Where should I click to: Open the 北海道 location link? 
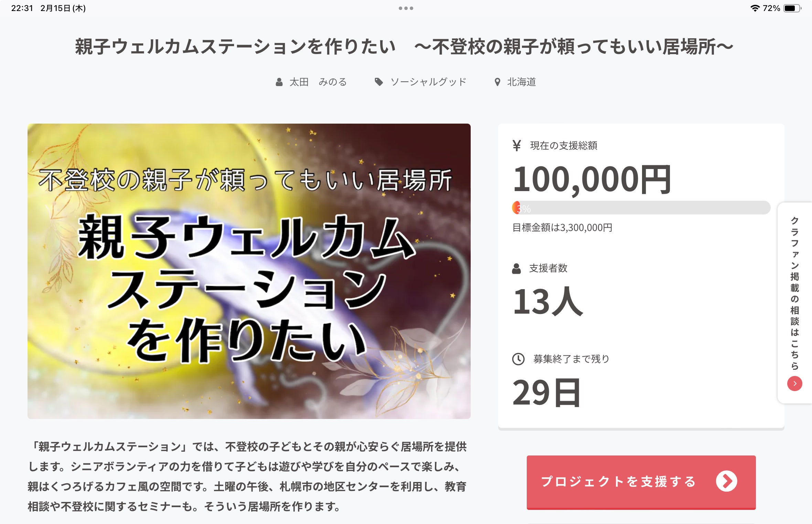521,82
